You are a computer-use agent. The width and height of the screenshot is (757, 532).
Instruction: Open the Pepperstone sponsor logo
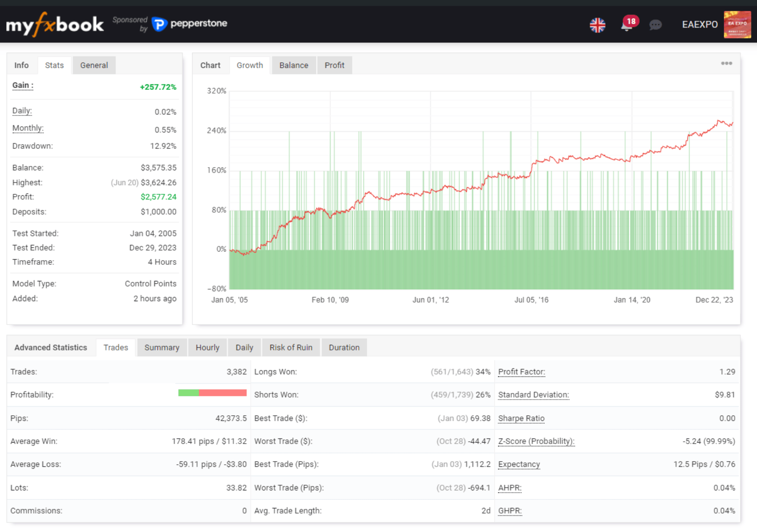tap(190, 24)
